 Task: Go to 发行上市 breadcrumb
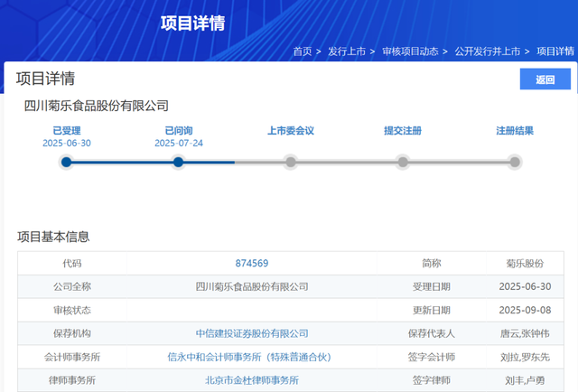[x=347, y=51]
